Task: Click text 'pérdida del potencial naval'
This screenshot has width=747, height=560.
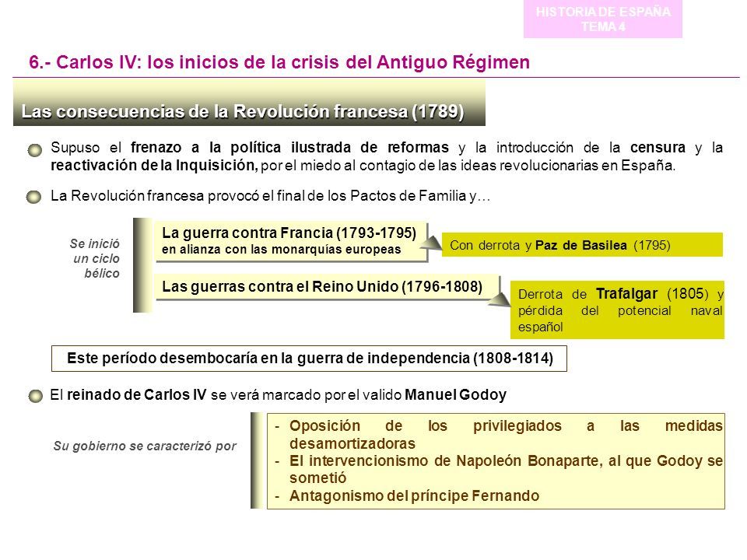Action: (620, 311)
